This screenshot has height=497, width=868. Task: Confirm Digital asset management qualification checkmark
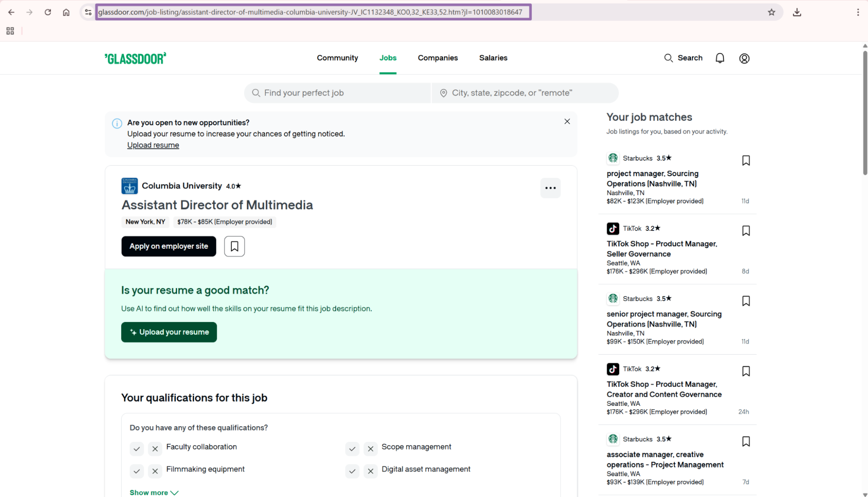point(352,471)
